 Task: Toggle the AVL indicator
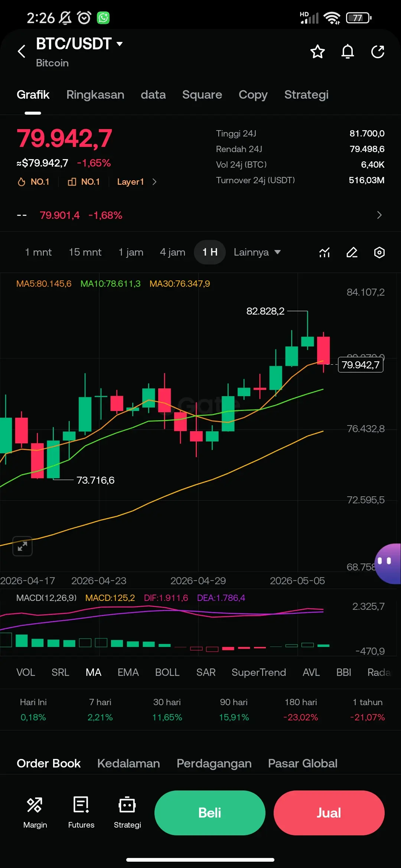(311, 673)
